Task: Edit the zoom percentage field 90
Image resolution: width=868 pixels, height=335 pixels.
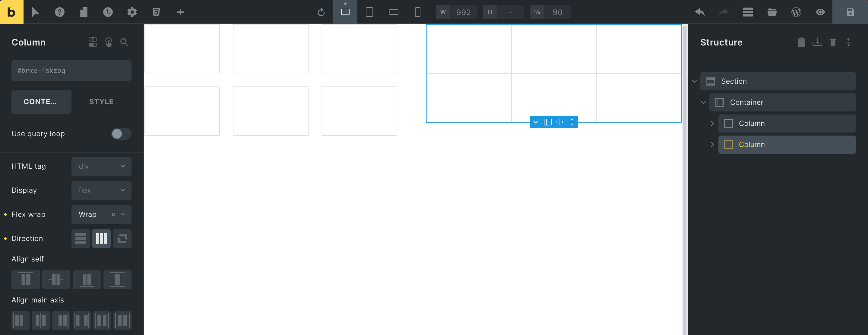Action: pos(558,12)
